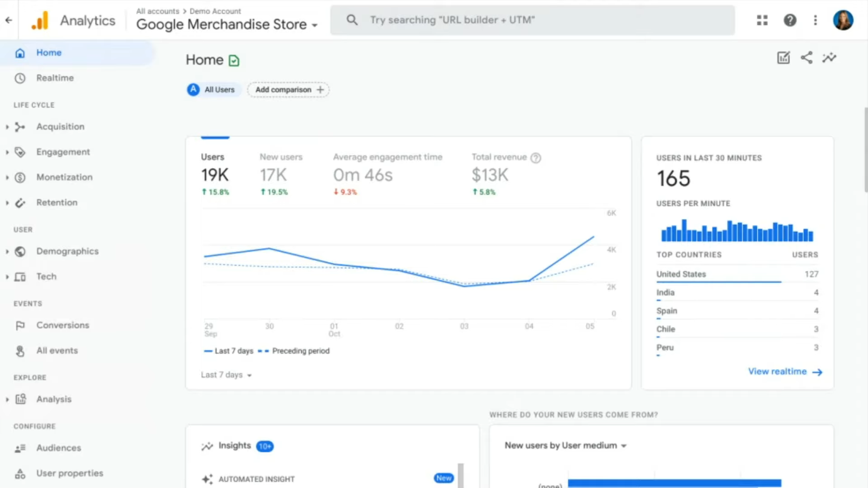Click the All Users 'A' badge
The image size is (868, 488).
pyautogui.click(x=193, y=89)
